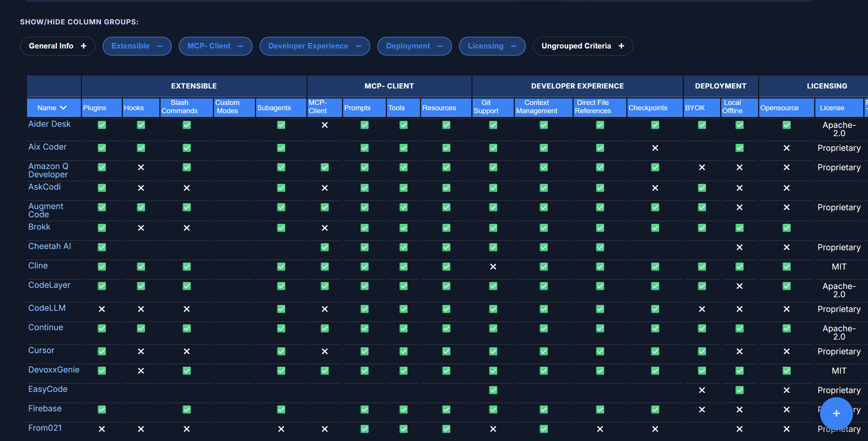Open the Cheetah AI tool link
The height and width of the screenshot is (441, 868).
[49, 246]
